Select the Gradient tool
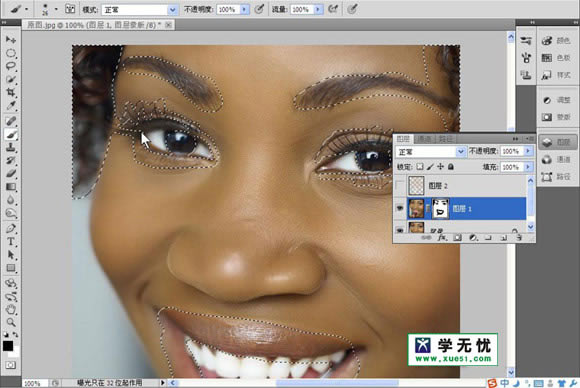580x388 pixels. (11, 187)
